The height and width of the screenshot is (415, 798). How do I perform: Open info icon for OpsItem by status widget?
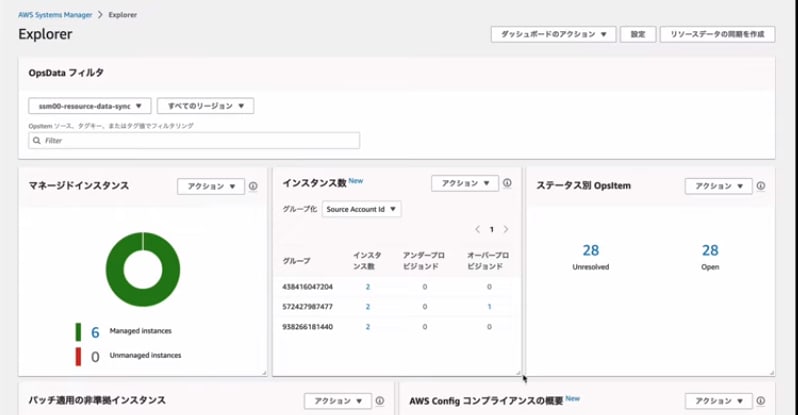pyautogui.click(x=761, y=186)
